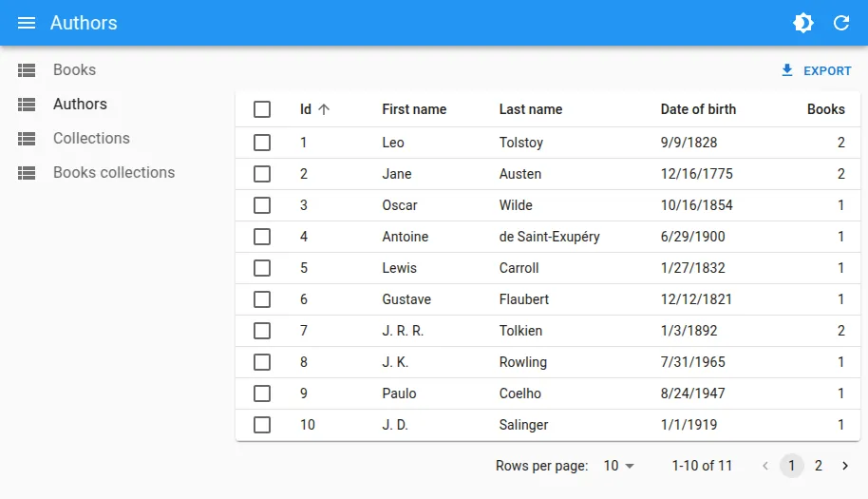Open the Jane Austen row
This screenshot has height=499, width=868.
point(520,174)
